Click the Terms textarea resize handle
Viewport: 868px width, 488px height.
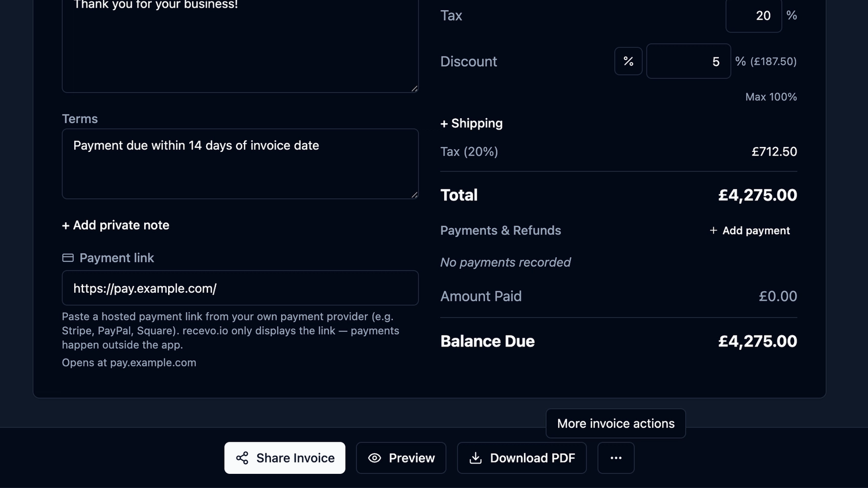[414, 195]
